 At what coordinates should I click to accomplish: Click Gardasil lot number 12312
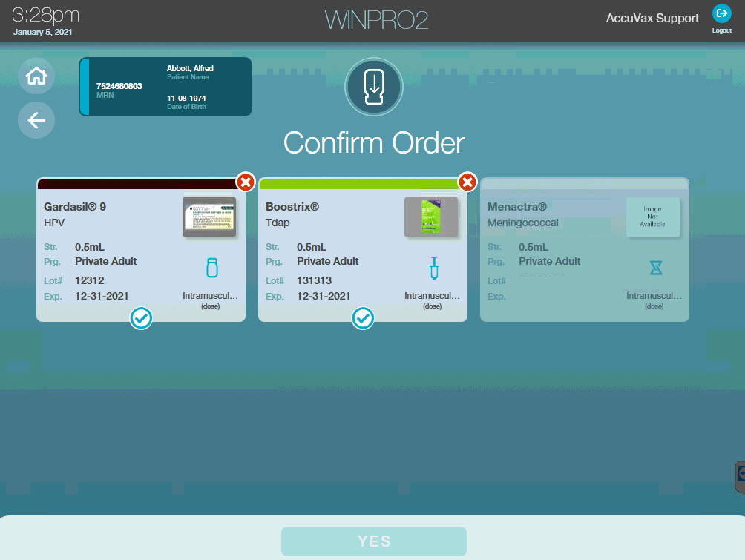pos(89,280)
